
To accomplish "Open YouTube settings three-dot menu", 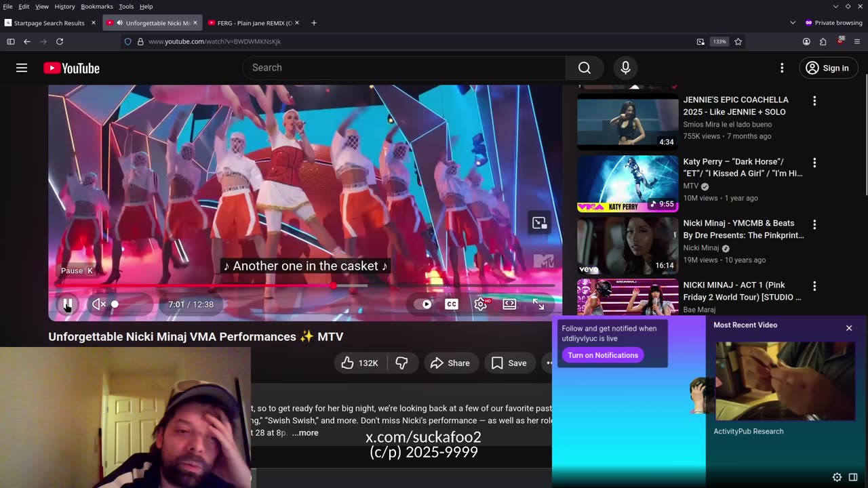I will point(782,68).
